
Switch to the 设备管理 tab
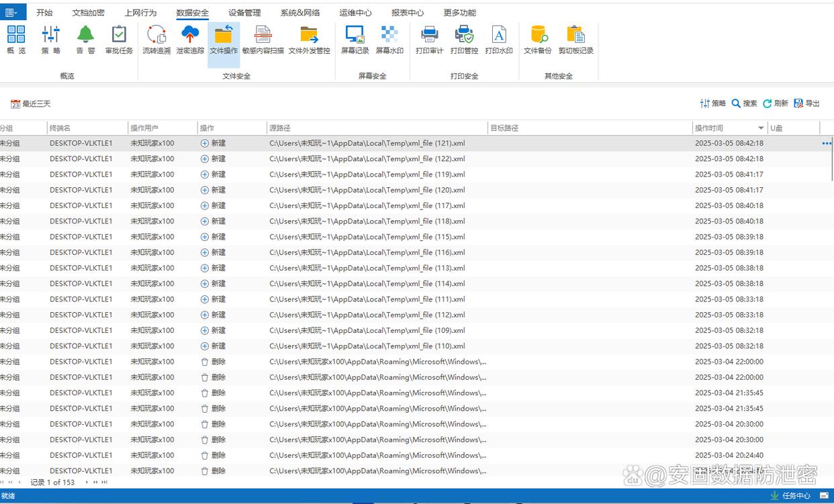click(x=244, y=13)
